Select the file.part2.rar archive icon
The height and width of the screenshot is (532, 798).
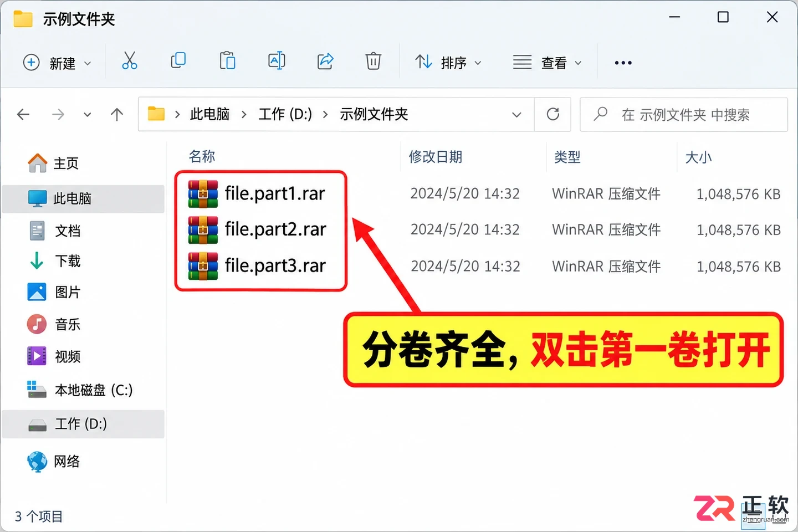203,229
